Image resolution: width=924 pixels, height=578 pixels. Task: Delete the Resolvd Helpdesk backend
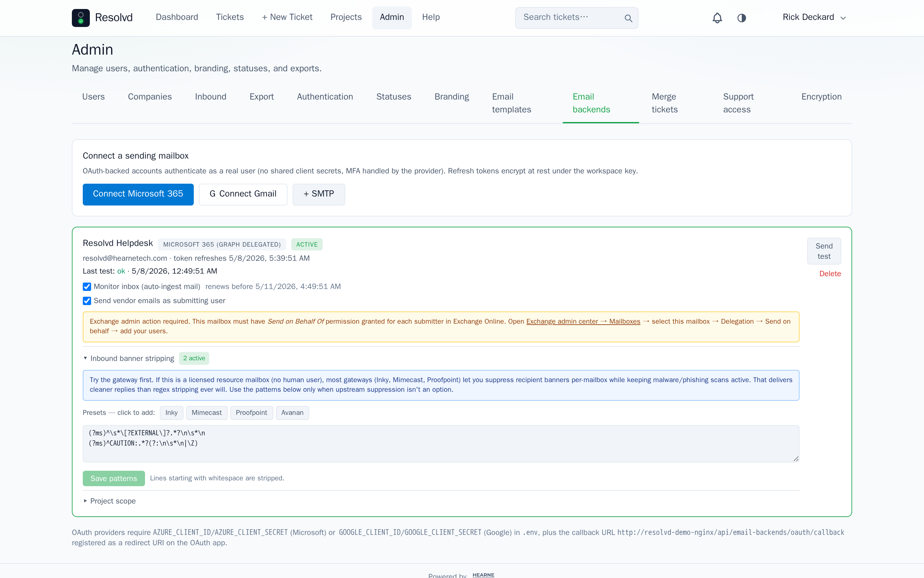[x=830, y=274]
